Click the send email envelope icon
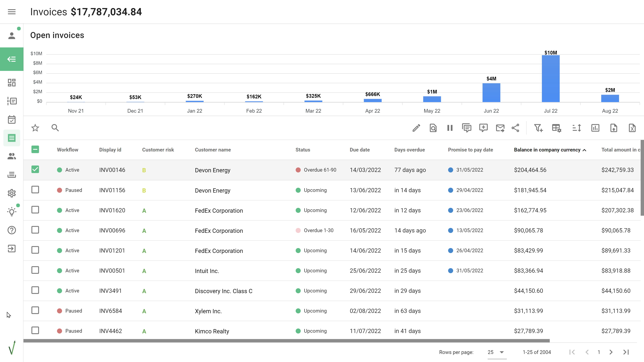The image size is (644, 362). click(x=500, y=128)
